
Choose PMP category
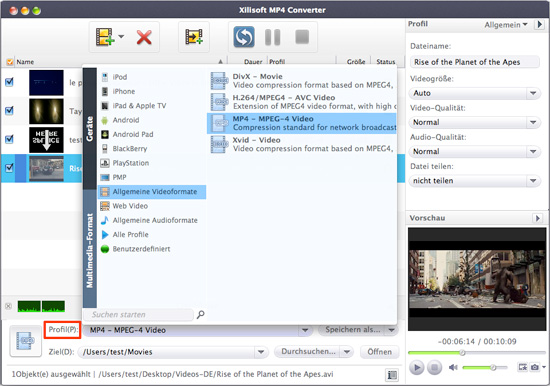tap(152, 178)
